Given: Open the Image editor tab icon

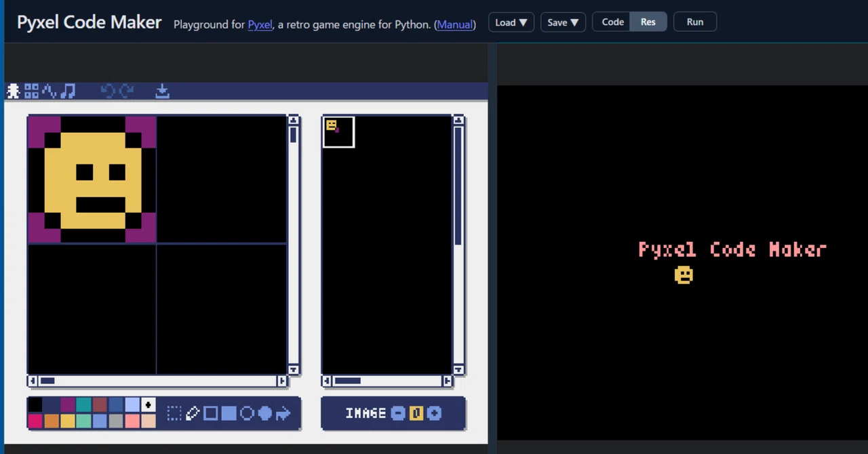Looking at the screenshot, I should click(13, 91).
